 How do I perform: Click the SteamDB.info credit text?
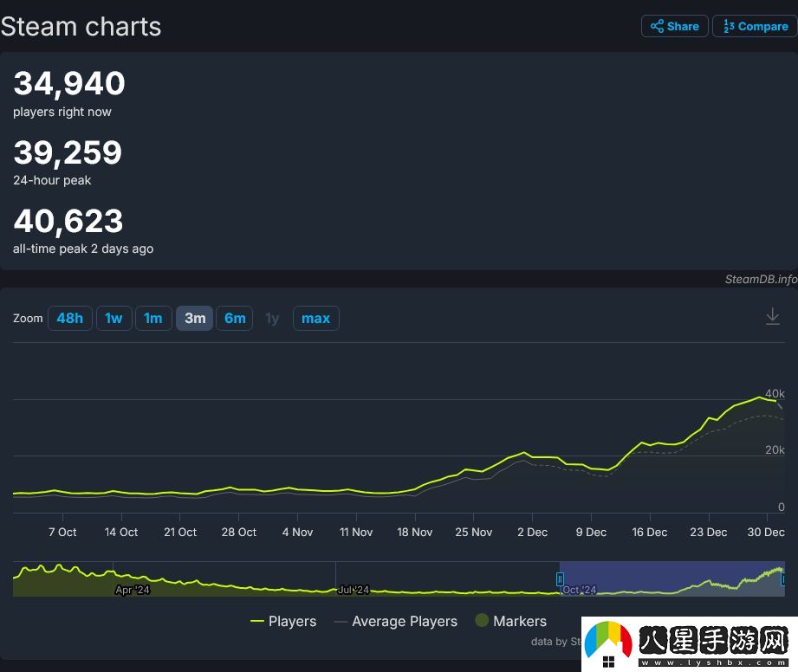click(761, 280)
